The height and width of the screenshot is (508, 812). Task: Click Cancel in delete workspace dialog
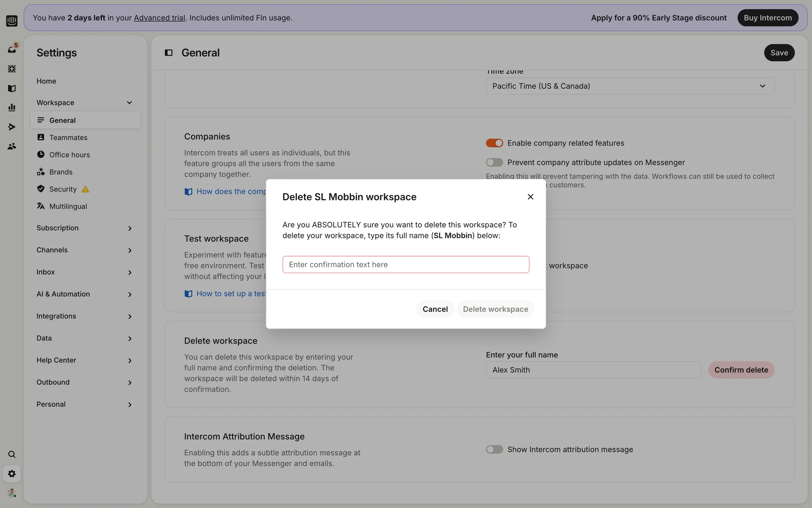coord(435,309)
